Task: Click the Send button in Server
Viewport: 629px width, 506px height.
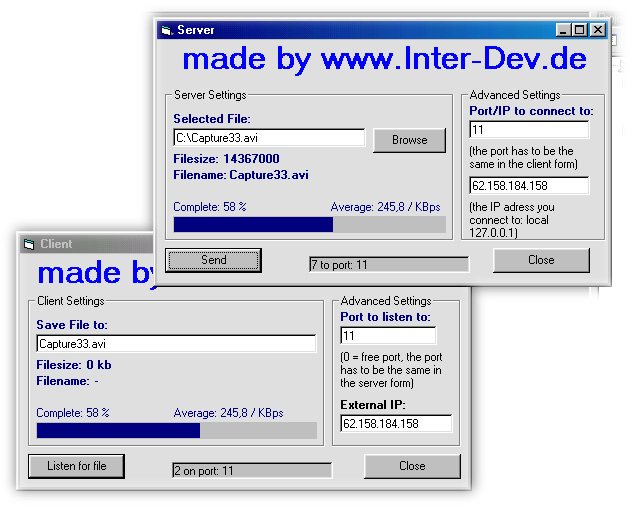Action: coord(213,260)
